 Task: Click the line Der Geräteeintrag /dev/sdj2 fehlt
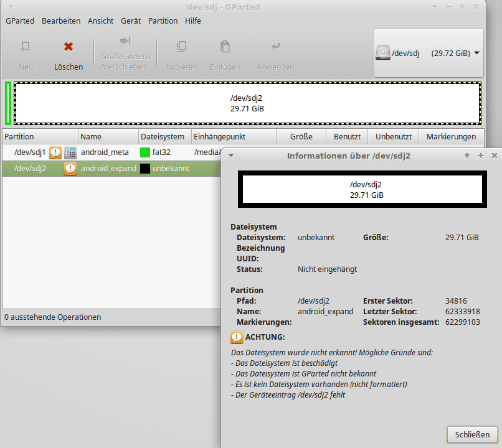[x=288, y=395]
